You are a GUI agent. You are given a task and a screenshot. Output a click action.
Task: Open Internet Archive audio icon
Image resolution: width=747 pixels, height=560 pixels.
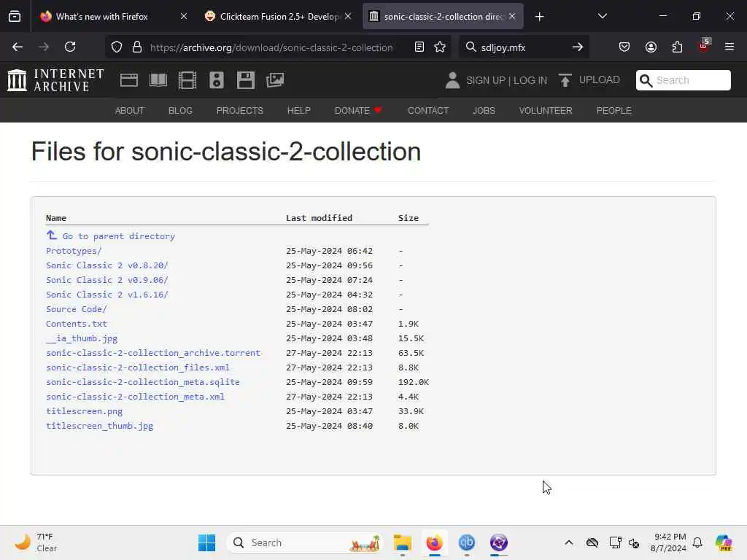pos(216,80)
